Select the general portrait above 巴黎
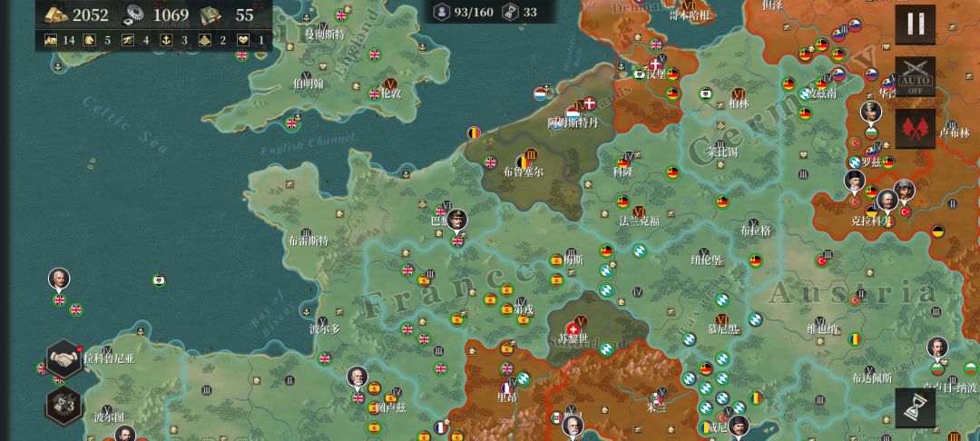This screenshot has width=980, height=441. click(x=457, y=220)
